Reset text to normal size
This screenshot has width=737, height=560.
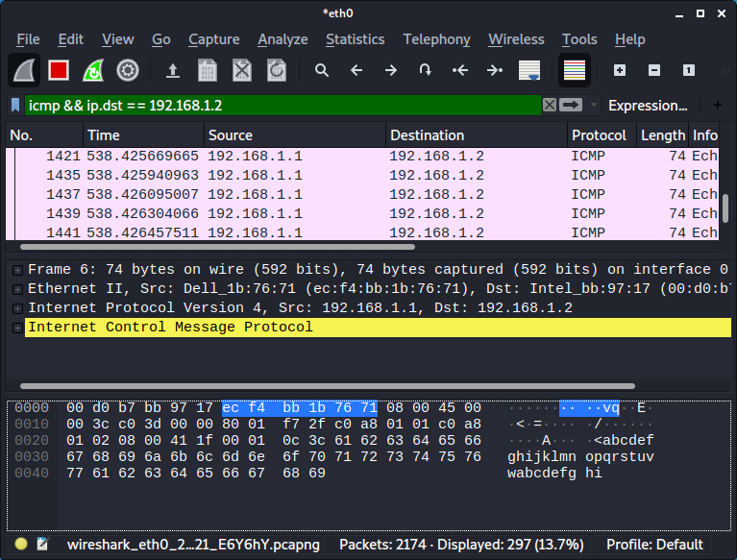(689, 70)
